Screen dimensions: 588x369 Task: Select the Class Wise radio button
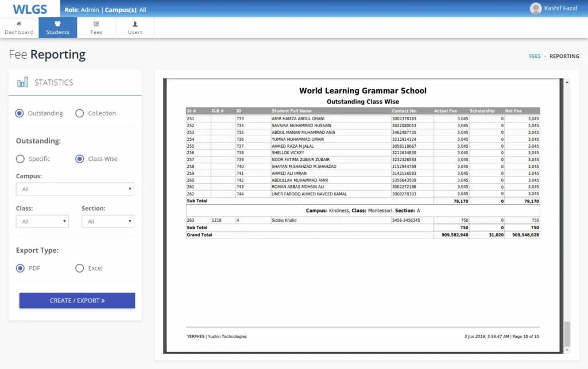(80, 159)
